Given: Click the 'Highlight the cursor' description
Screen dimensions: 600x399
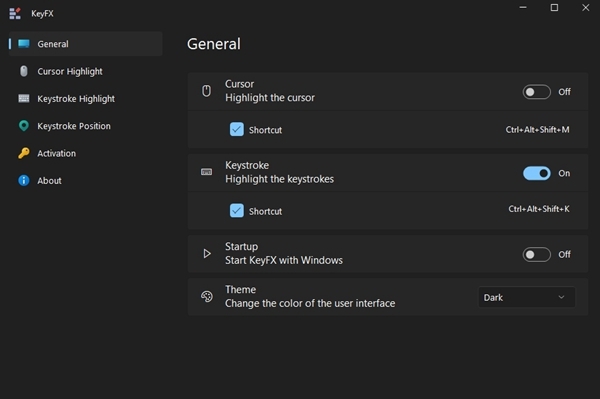Looking at the screenshot, I should click(x=270, y=98).
